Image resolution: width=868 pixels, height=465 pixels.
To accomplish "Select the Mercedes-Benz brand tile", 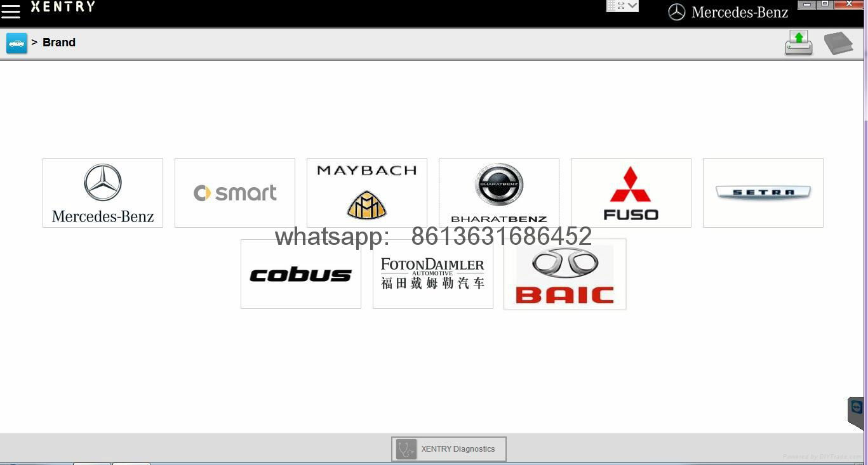I will click(103, 193).
